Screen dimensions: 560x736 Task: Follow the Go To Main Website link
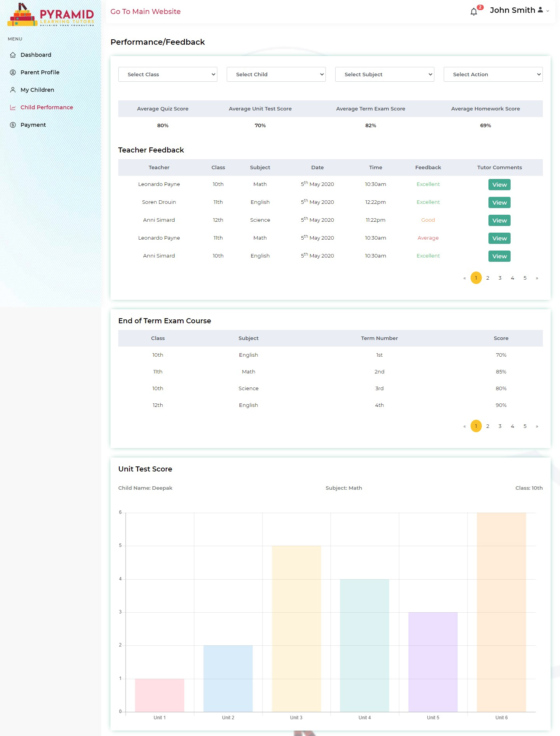pyautogui.click(x=145, y=12)
